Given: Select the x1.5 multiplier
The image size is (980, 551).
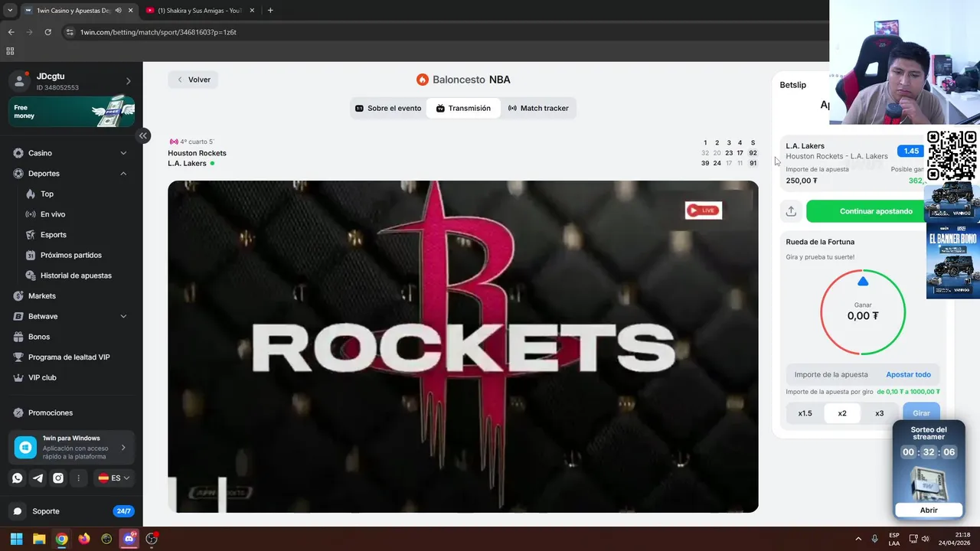Looking at the screenshot, I should (x=805, y=413).
